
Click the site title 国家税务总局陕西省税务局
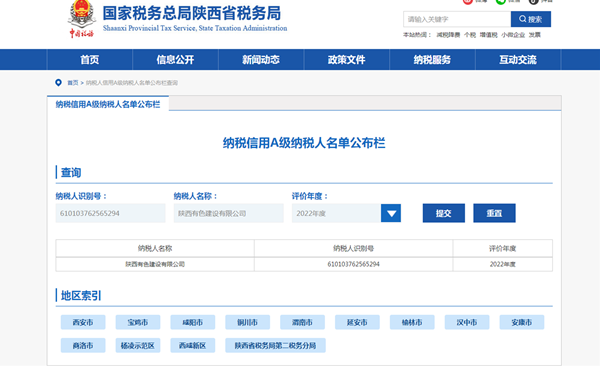coord(192,13)
